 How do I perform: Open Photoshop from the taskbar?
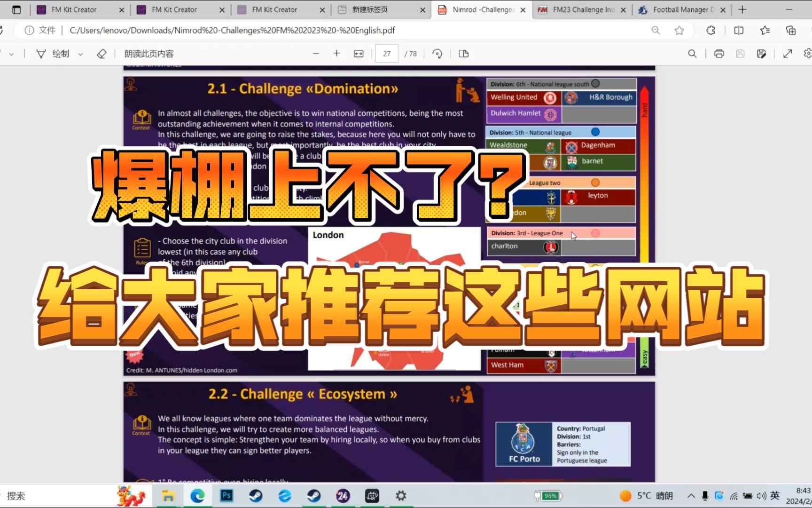(226, 496)
